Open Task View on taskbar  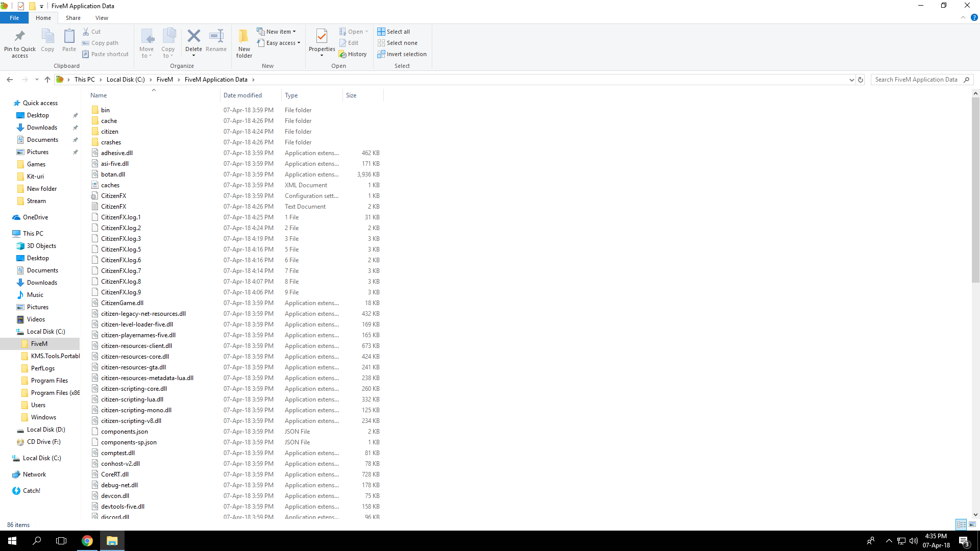coord(61,541)
